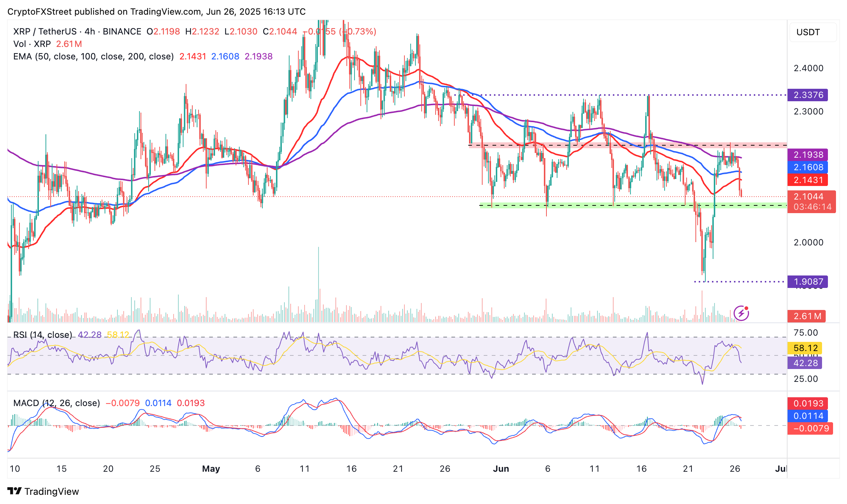This screenshot has height=504, width=847.
Task: Click the 0.0193 red MACD signal tag
Action: pos(808,403)
